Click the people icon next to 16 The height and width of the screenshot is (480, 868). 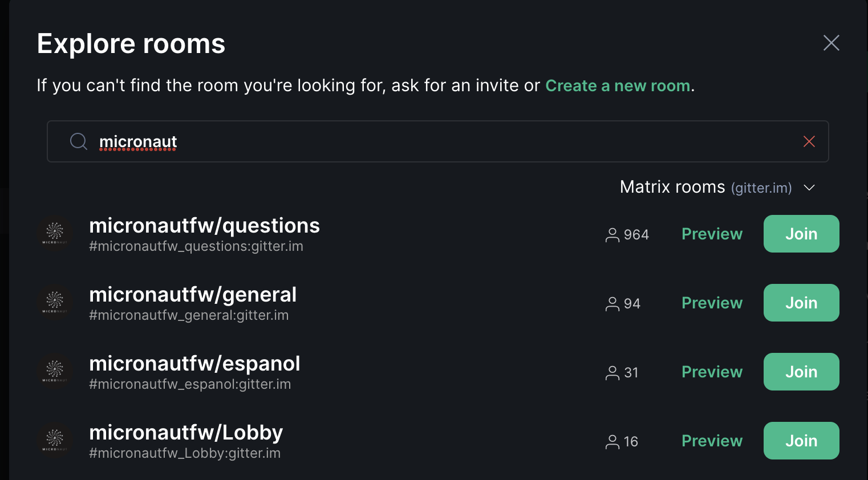coord(611,441)
